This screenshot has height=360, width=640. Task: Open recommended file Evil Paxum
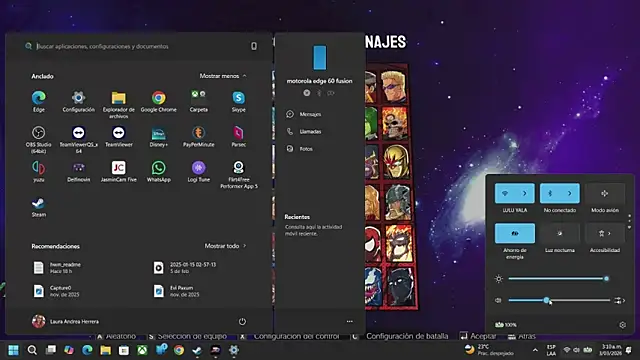click(x=177, y=291)
